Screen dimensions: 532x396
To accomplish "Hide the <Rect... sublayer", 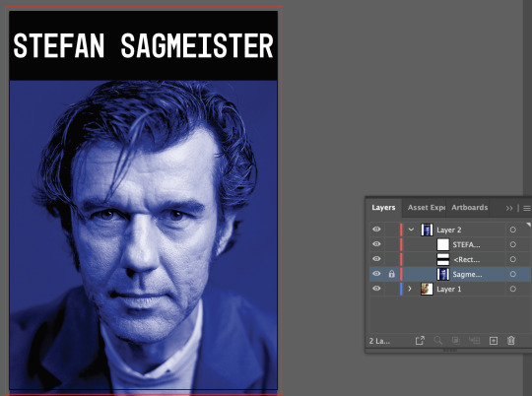I will 376,259.
